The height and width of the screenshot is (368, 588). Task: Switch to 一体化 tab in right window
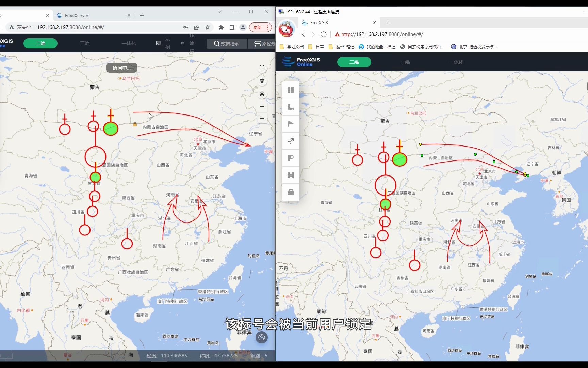point(456,62)
